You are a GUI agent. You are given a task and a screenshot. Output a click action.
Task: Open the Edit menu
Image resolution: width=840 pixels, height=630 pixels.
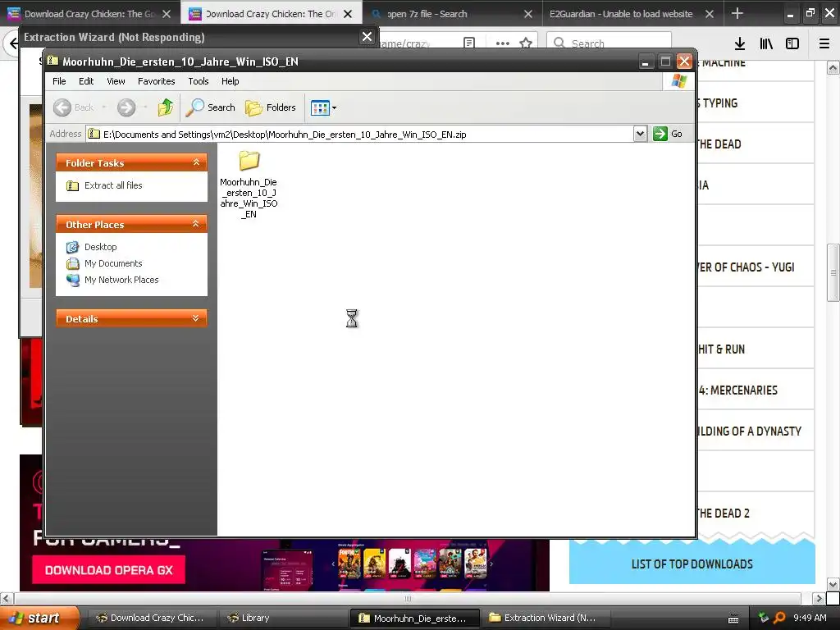click(85, 81)
